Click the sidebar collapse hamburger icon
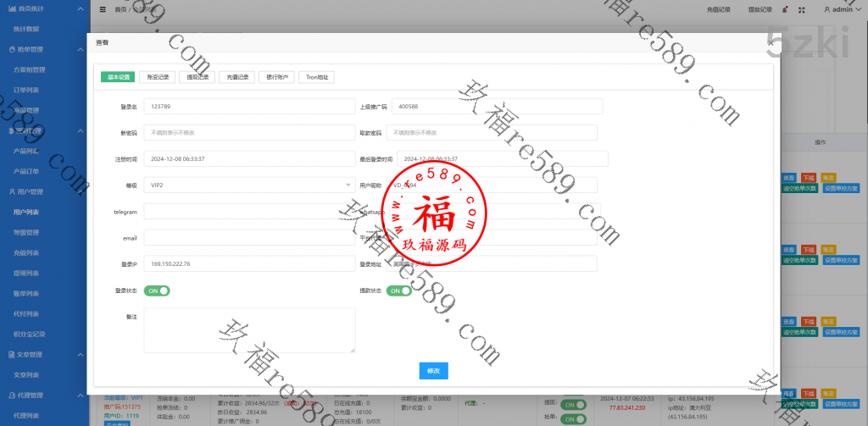868x426 pixels. click(x=103, y=9)
